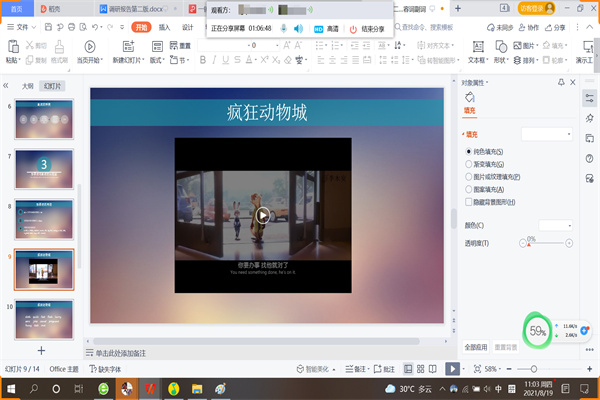This screenshot has height=400, width=600.
Task: Switch to the 插入 ribbon tab
Action: pos(164,27)
